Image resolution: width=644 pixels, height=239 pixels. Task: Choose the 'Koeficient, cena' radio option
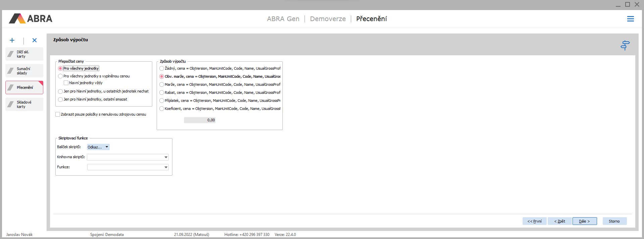[162, 109]
